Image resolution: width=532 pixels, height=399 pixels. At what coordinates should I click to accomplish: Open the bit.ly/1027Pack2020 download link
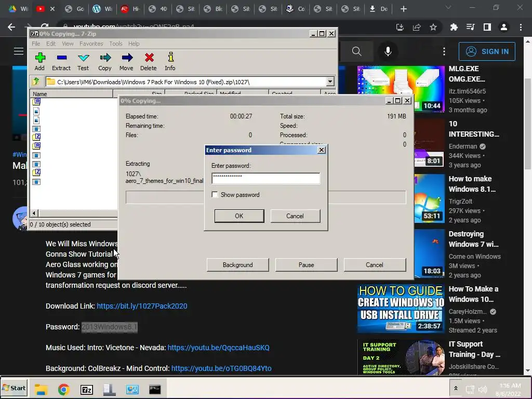click(x=142, y=306)
